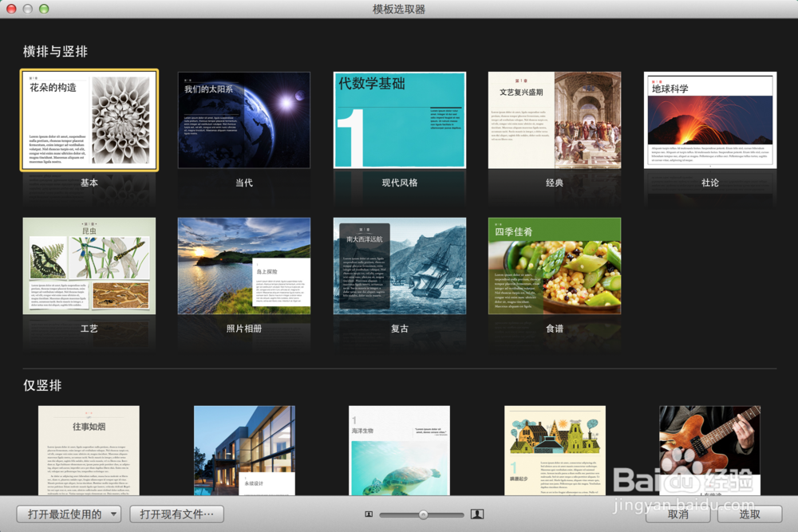Adjust the thumbnail size slider
The height and width of the screenshot is (532, 798).
[x=423, y=514]
